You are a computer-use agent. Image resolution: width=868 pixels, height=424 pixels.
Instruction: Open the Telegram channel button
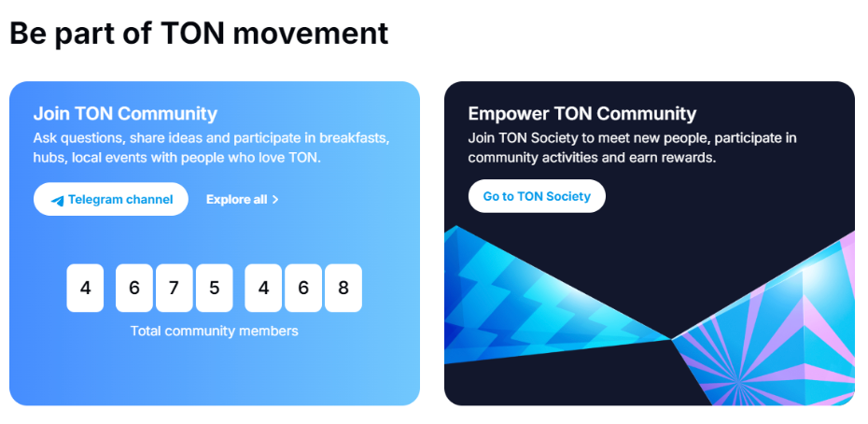[111, 200]
